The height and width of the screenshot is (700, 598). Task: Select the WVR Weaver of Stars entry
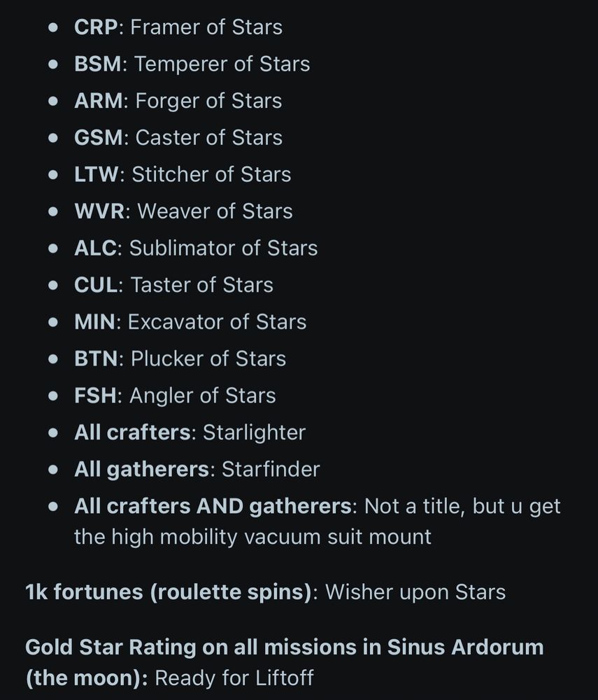coord(183,211)
